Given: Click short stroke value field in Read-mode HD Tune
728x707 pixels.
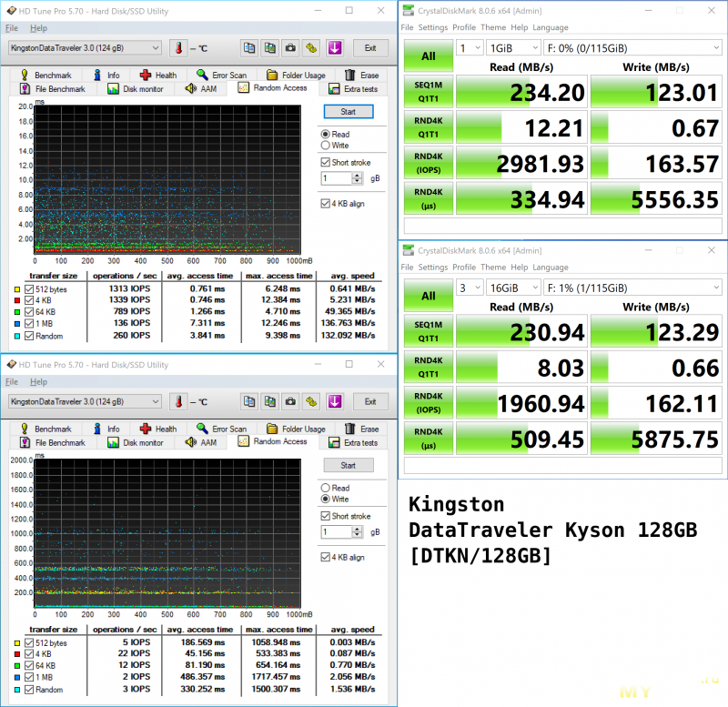Looking at the screenshot, I should click(x=337, y=178).
